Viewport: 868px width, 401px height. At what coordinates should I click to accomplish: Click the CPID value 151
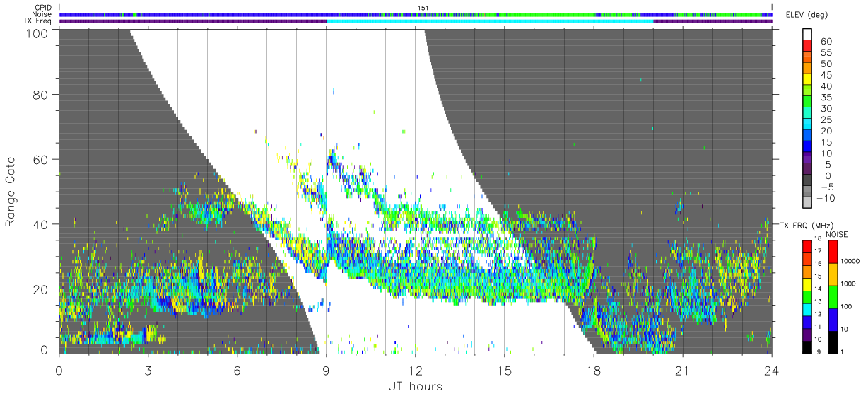[x=423, y=8]
